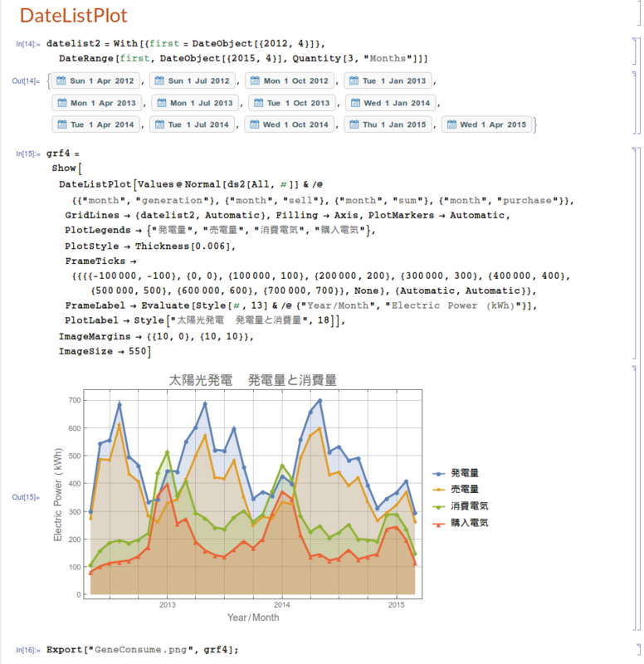Image resolution: width=644 pixels, height=664 pixels.
Task: Click the PlotStyle Thickness option line
Action: pyautogui.click(x=150, y=246)
